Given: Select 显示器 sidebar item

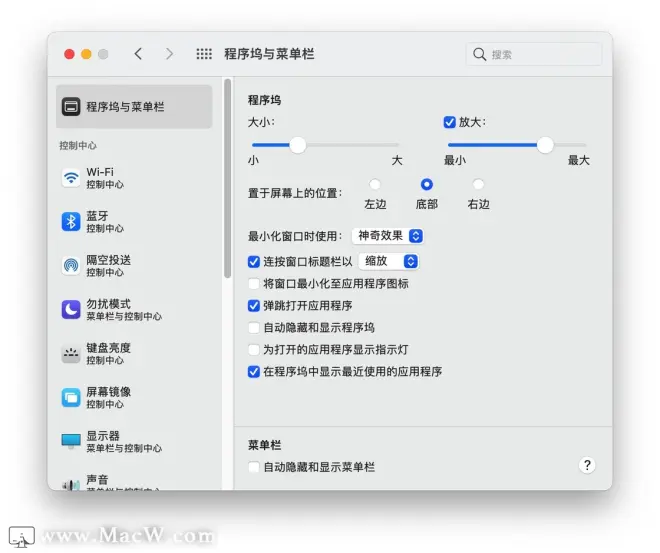Looking at the screenshot, I should [x=134, y=441].
